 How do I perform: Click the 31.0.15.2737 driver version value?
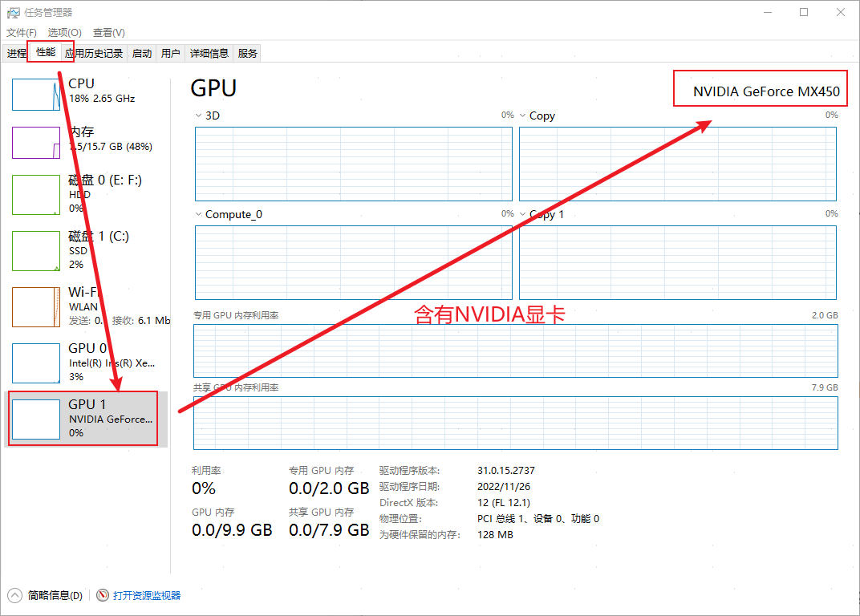[x=505, y=471]
